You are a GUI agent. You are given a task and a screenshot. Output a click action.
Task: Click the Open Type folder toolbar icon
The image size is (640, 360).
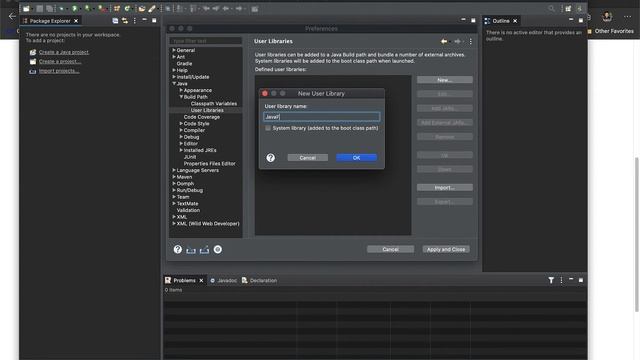coord(142,9)
